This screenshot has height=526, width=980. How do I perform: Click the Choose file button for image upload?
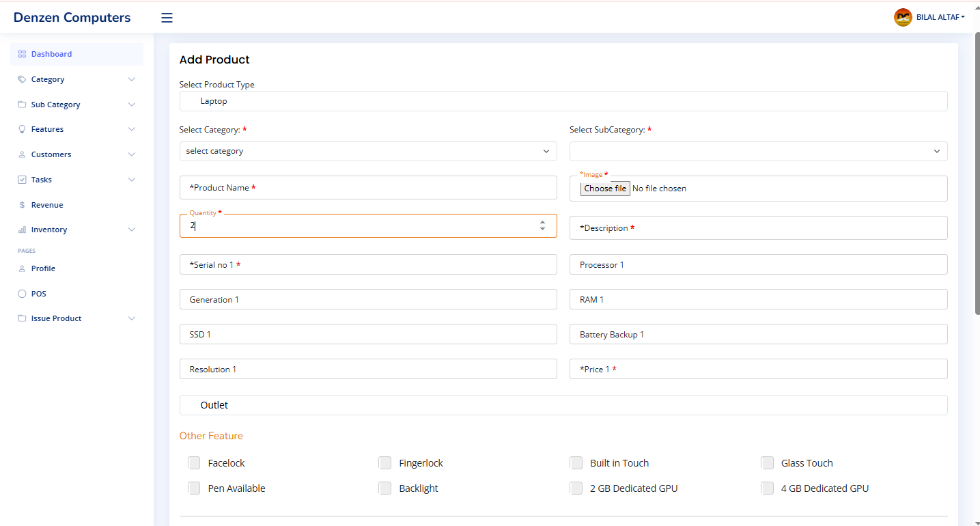click(604, 189)
